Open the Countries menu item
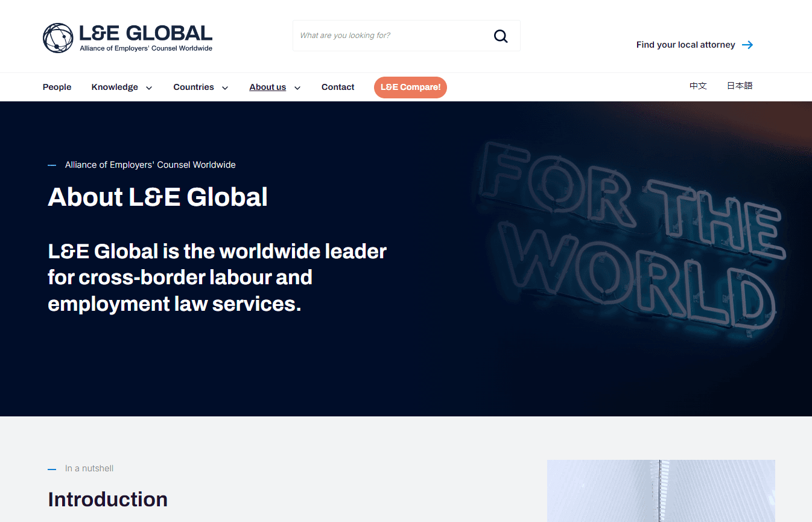 [x=194, y=87]
